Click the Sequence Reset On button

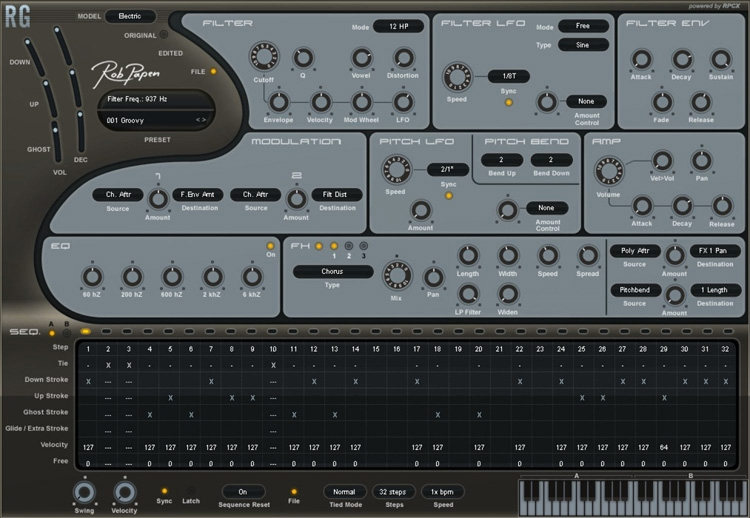[243, 492]
